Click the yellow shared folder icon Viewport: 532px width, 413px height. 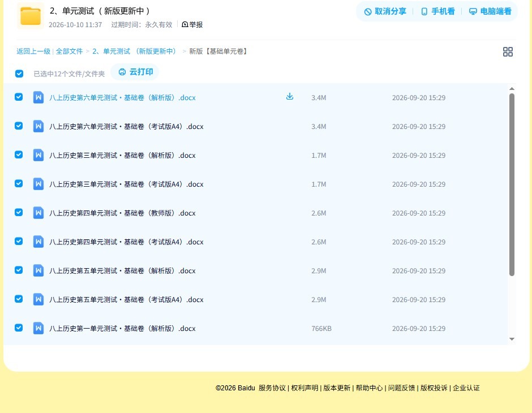tap(31, 16)
